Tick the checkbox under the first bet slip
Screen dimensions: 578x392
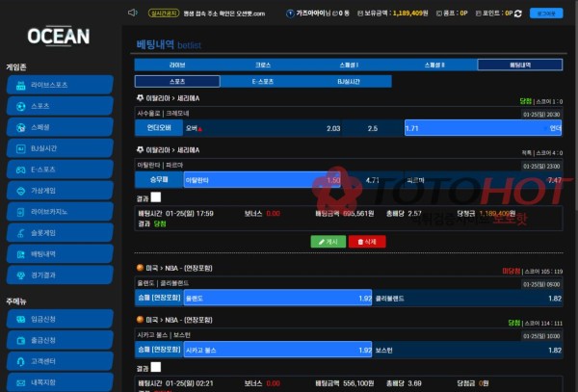click(x=156, y=198)
